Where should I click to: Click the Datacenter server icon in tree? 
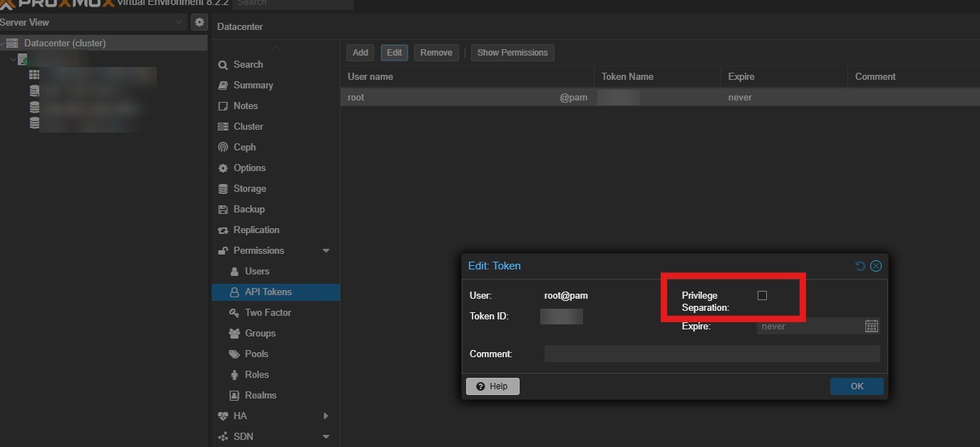pos(12,43)
